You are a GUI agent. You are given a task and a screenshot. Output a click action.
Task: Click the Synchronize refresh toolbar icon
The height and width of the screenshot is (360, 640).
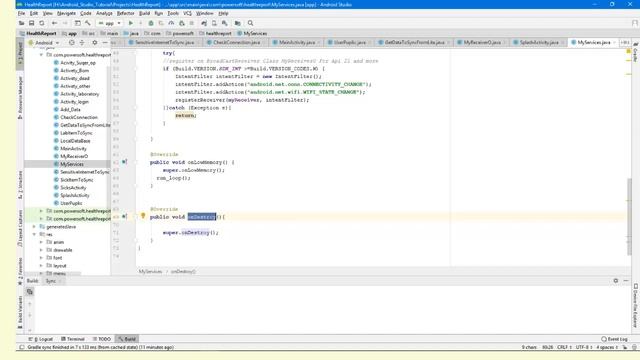tap(42, 23)
